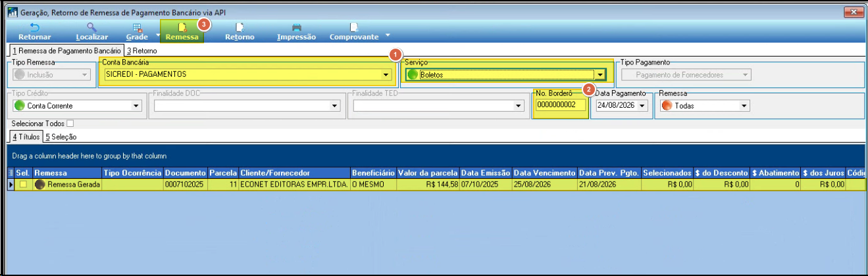The height and width of the screenshot is (276, 868).
Task: Sort by Valor da parcela column
Action: (428, 172)
